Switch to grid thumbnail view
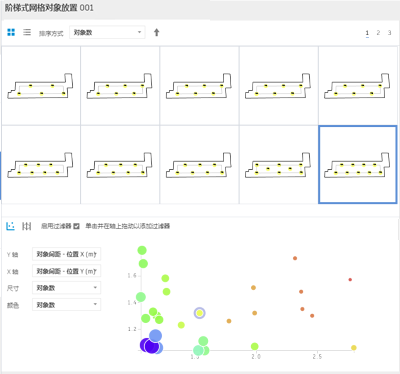 [11, 32]
